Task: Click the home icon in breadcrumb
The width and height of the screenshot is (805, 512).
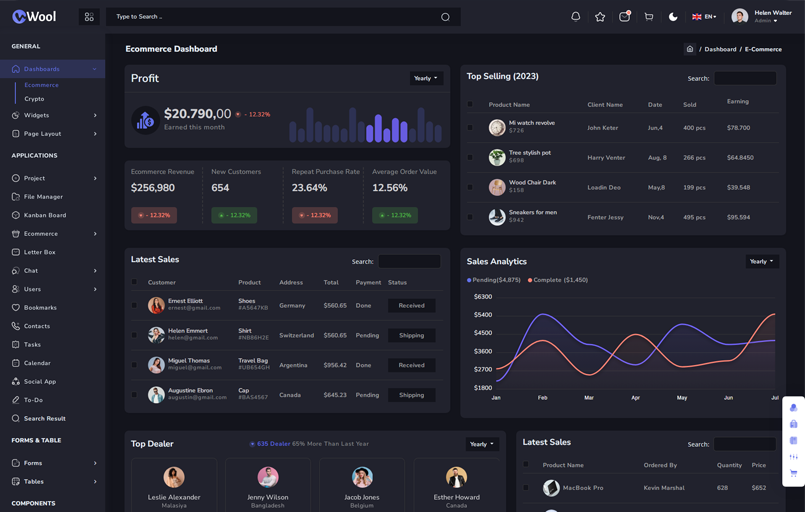Action: coord(689,49)
